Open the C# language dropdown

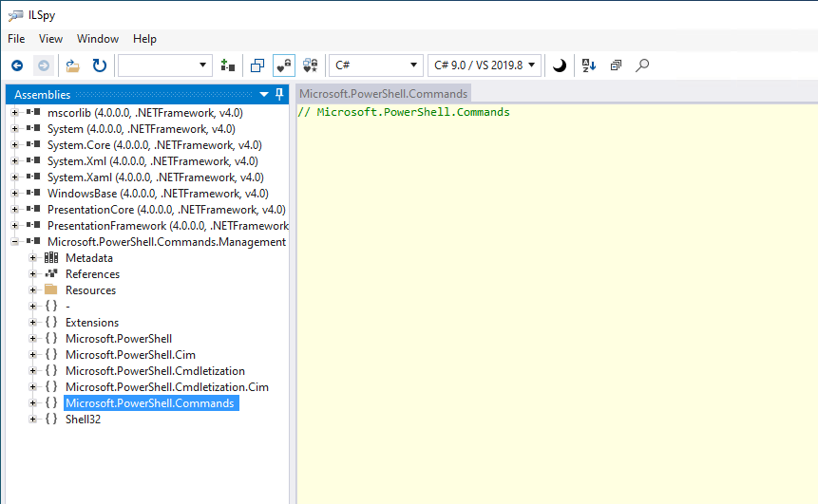coord(375,65)
